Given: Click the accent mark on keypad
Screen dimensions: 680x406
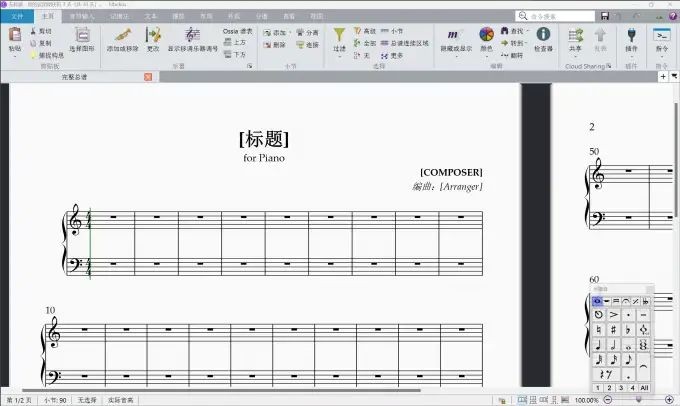Looking at the screenshot, I should [613, 314].
